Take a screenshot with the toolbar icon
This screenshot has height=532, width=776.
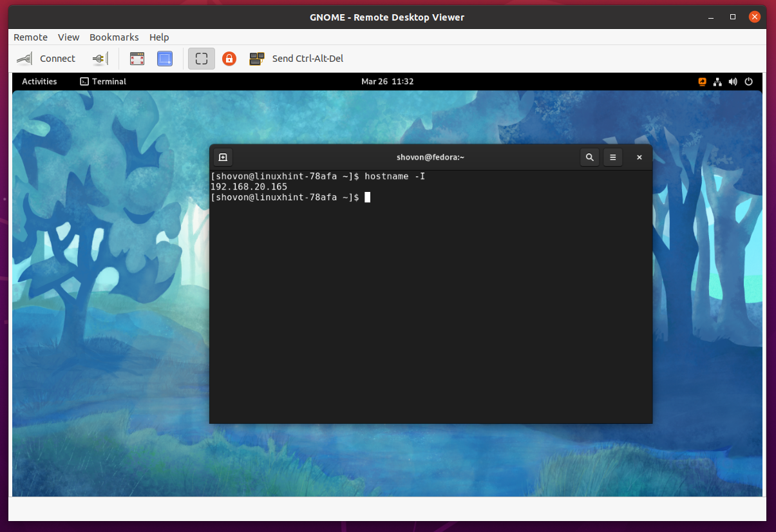point(165,59)
